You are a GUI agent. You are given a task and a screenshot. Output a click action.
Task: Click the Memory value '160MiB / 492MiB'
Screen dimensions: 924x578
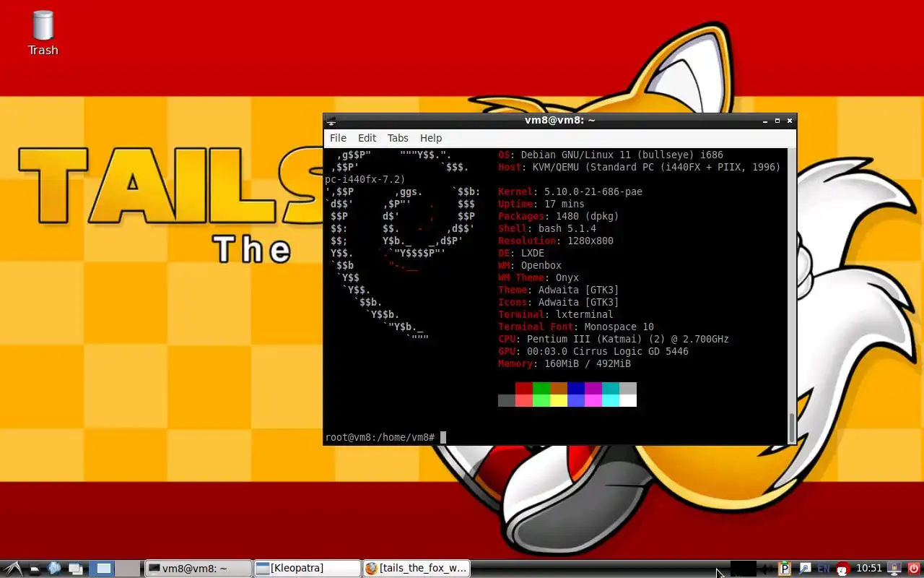[x=587, y=363]
